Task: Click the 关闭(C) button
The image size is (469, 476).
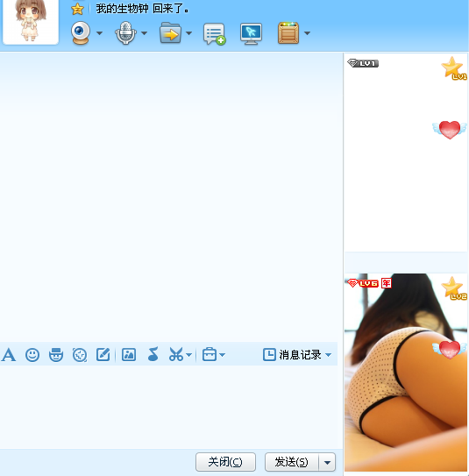Action: tap(225, 462)
